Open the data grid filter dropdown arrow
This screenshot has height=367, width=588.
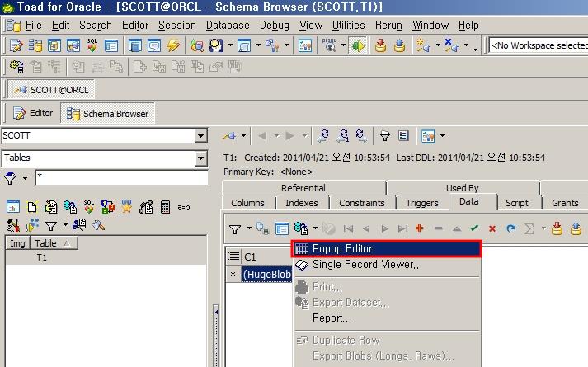tap(247, 229)
